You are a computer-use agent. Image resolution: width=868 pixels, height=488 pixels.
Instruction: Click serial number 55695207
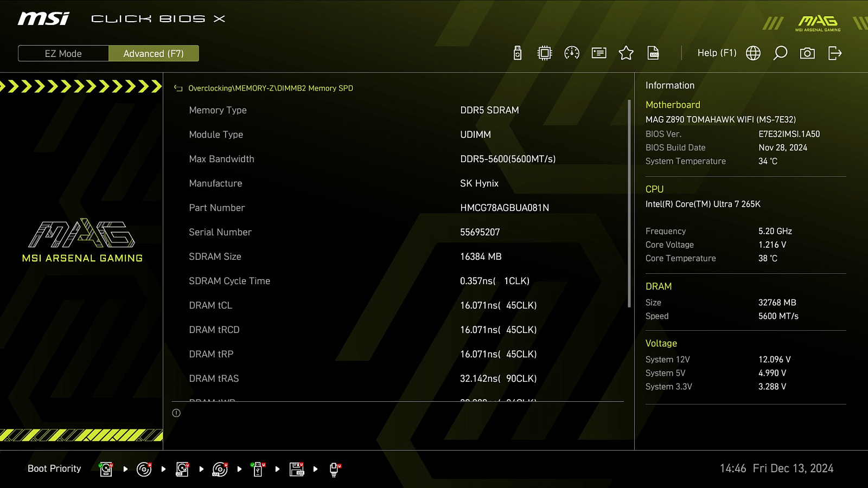(x=480, y=232)
